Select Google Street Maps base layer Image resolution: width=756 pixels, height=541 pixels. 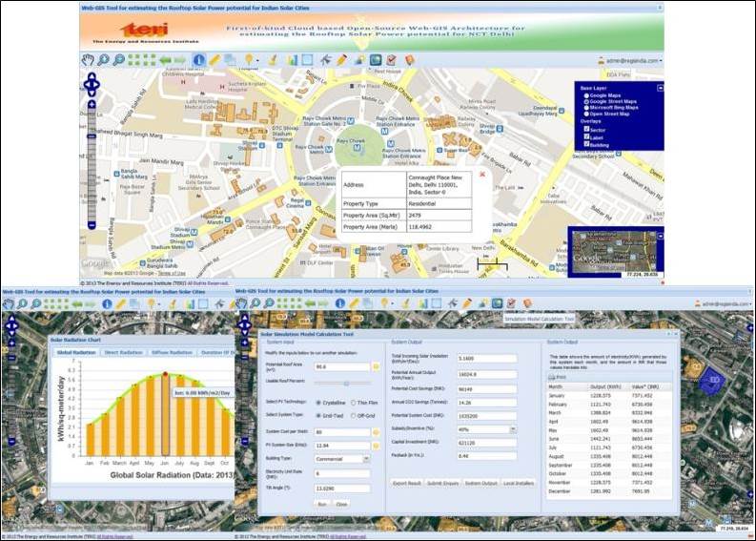586,102
